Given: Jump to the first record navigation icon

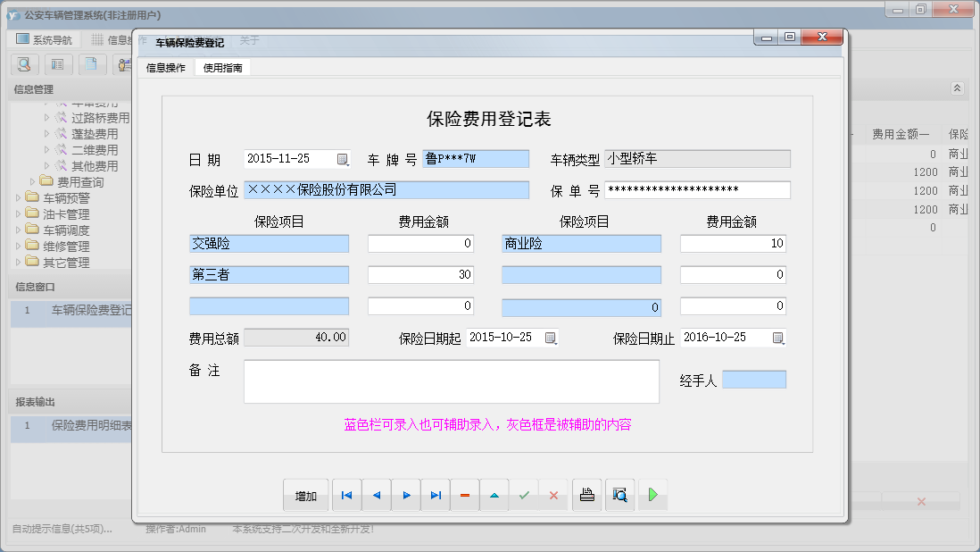Looking at the screenshot, I should (x=346, y=494).
